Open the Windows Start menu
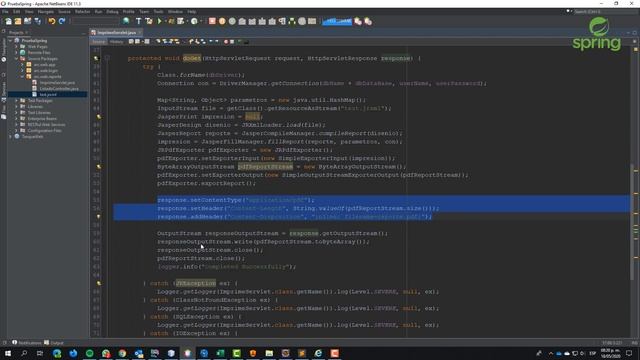Screen dimensions: 640x360 coord(8,353)
